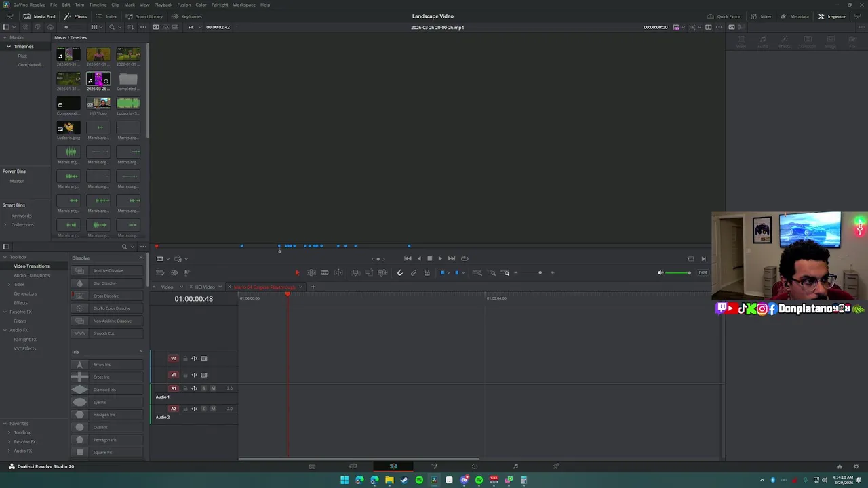This screenshot has width=868, height=488.
Task: Select the Cross Dissolve transition
Action: point(107,296)
